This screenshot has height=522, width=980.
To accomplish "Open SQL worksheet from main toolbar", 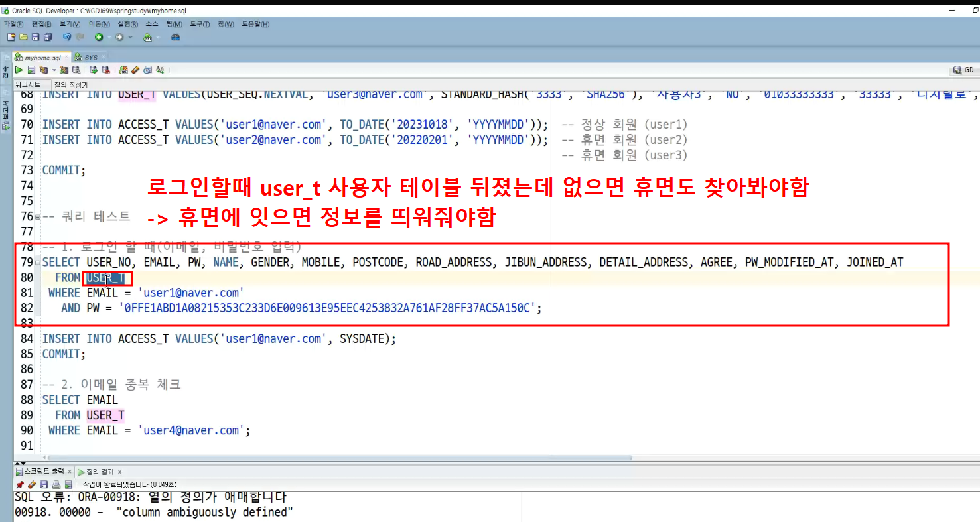I will [x=147, y=37].
